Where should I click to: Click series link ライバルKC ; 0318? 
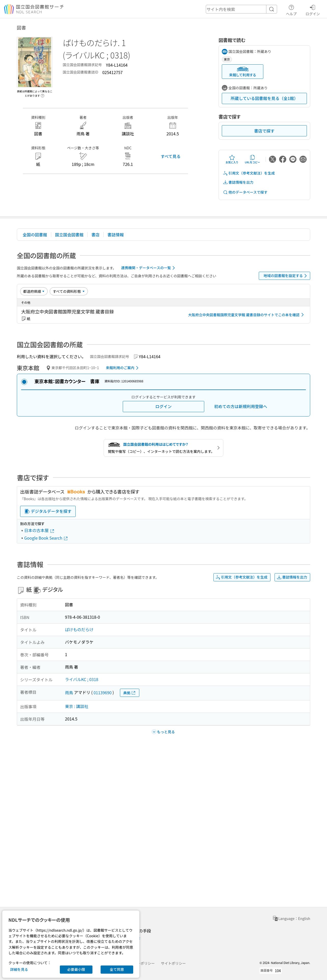coord(81,680)
